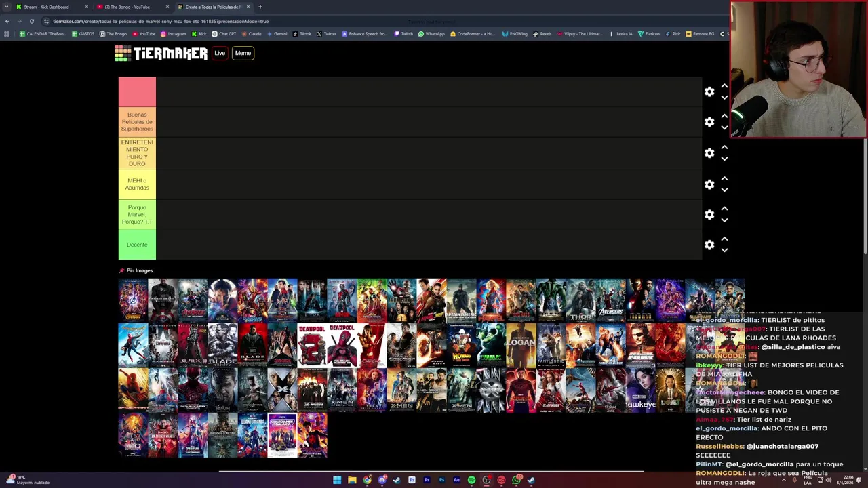Reload the page
868x488 pixels.
pos(32,21)
